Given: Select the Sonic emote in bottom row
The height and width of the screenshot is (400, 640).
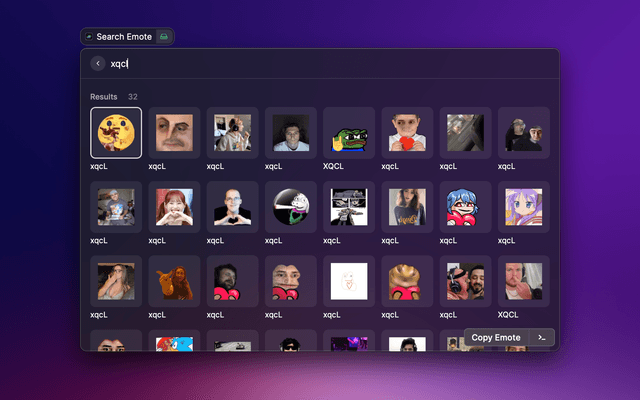Looking at the screenshot, I should point(174,343).
